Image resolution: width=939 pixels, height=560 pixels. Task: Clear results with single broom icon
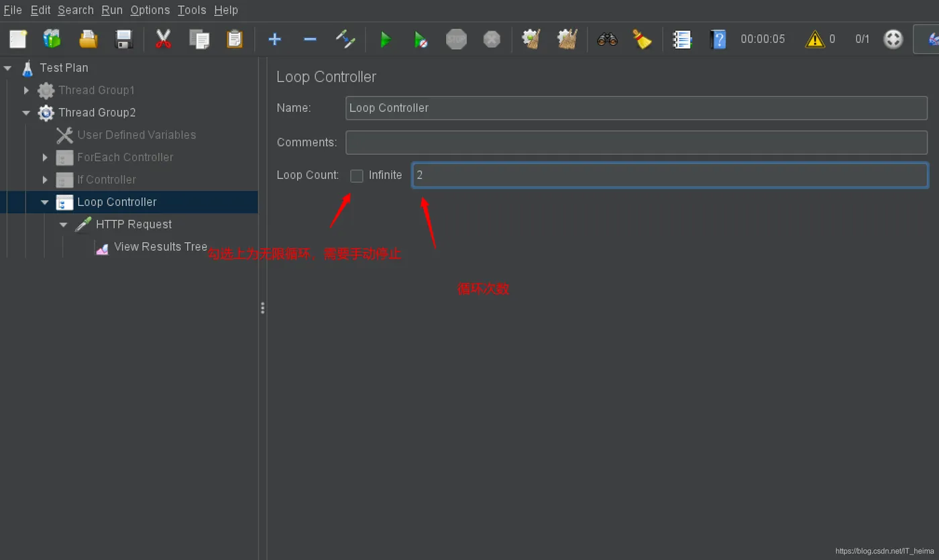click(x=532, y=39)
